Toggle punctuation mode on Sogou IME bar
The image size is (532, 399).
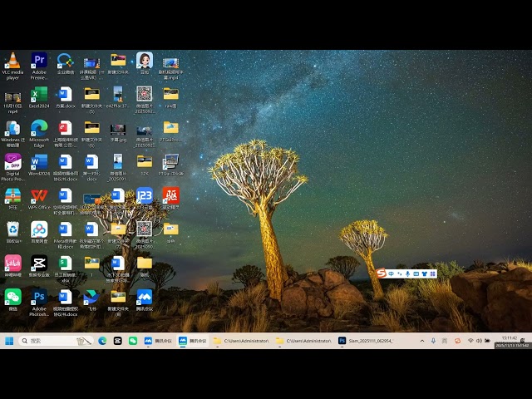tap(399, 273)
